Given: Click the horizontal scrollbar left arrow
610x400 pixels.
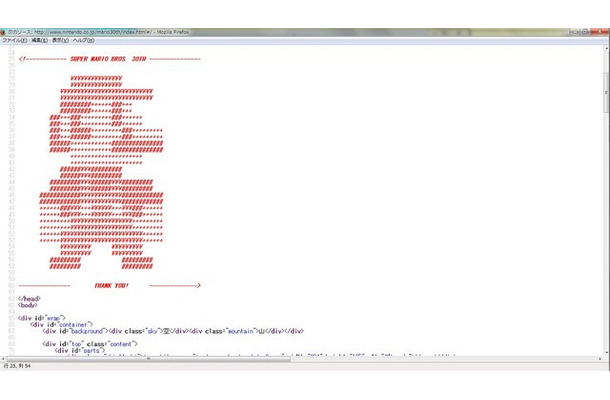Looking at the screenshot, I should pos(3,359).
